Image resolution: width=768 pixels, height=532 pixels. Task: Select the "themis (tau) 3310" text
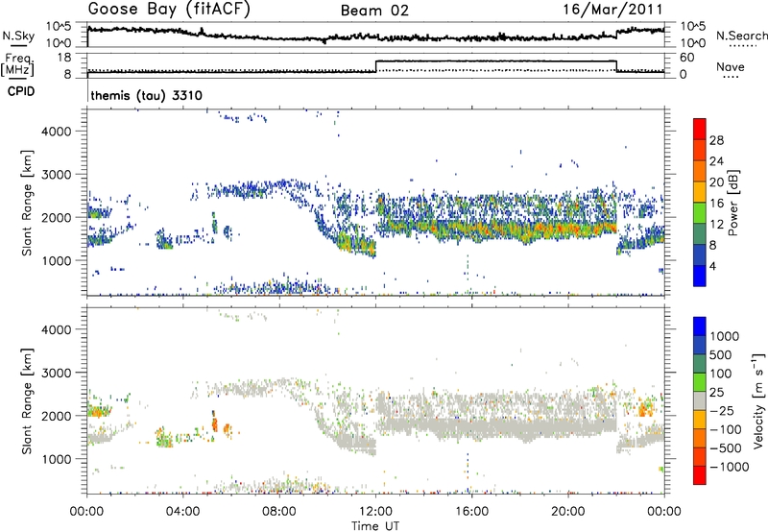tap(147, 95)
